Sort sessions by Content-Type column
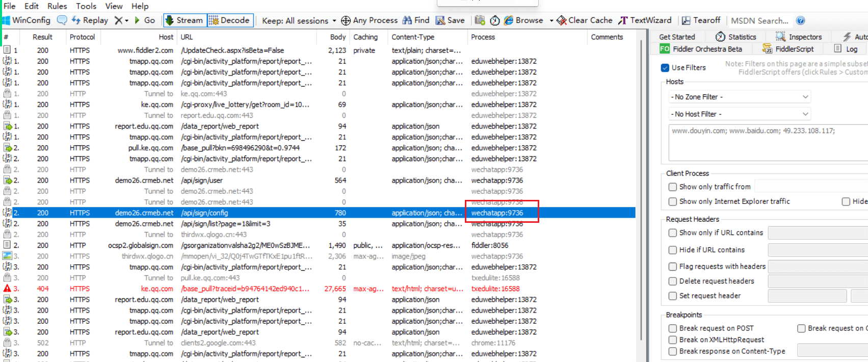 (x=427, y=37)
